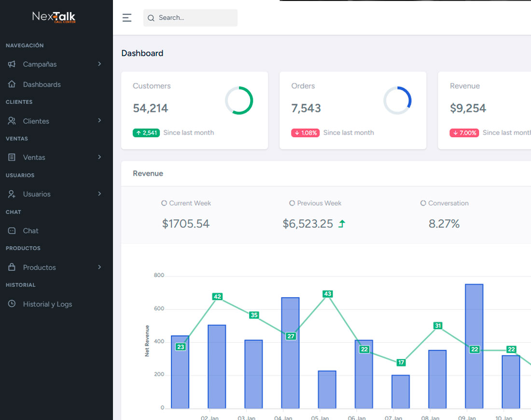Expand the Ventas submenu chevron
The image size is (531, 420).
click(x=99, y=157)
